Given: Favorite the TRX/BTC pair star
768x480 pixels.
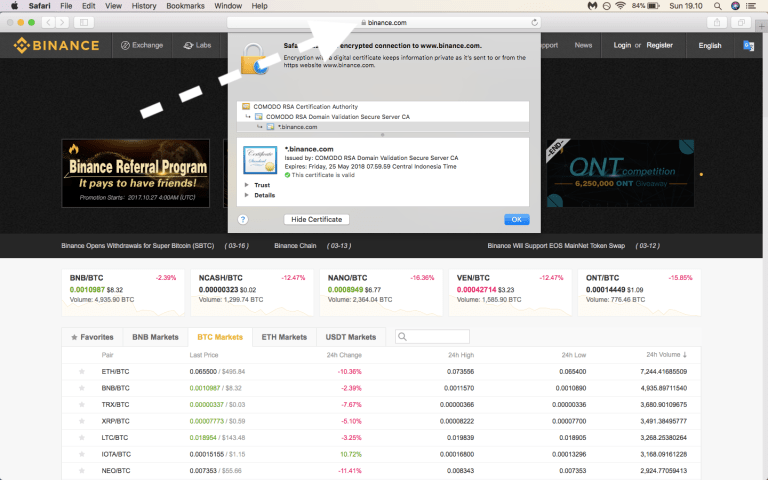Looking at the screenshot, I should (82, 405).
